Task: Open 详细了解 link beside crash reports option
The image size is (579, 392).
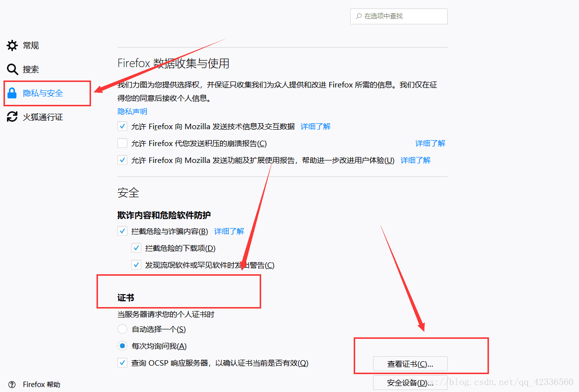Action: coord(430,144)
